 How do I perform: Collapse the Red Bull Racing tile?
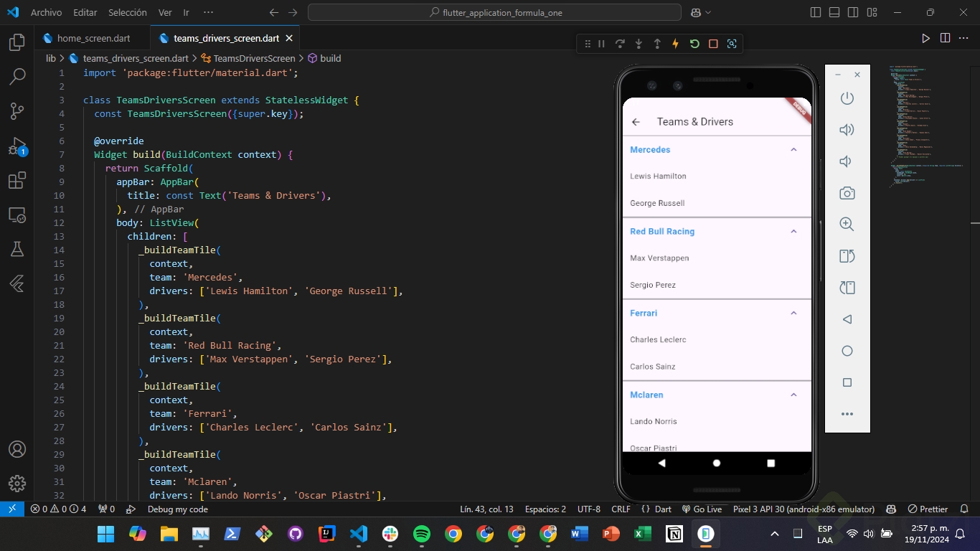pos(793,232)
